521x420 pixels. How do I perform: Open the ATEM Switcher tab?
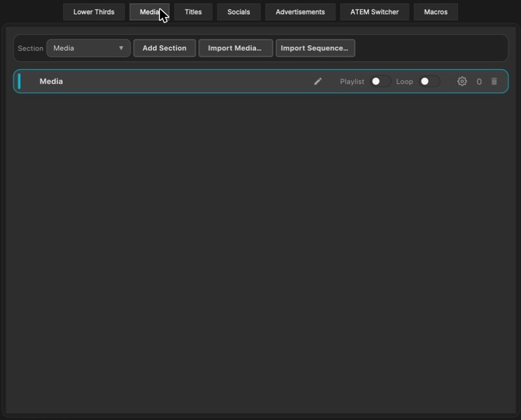click(x=374, y=12)
